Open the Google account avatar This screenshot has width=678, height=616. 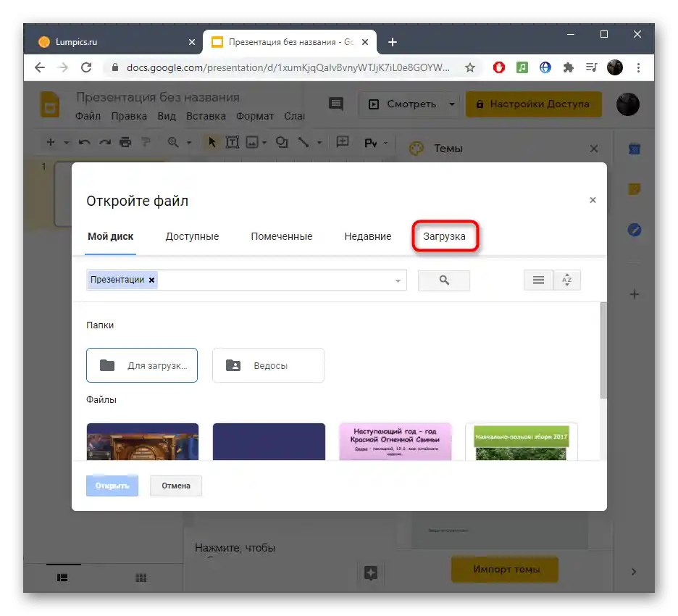[x=628, y=104]
